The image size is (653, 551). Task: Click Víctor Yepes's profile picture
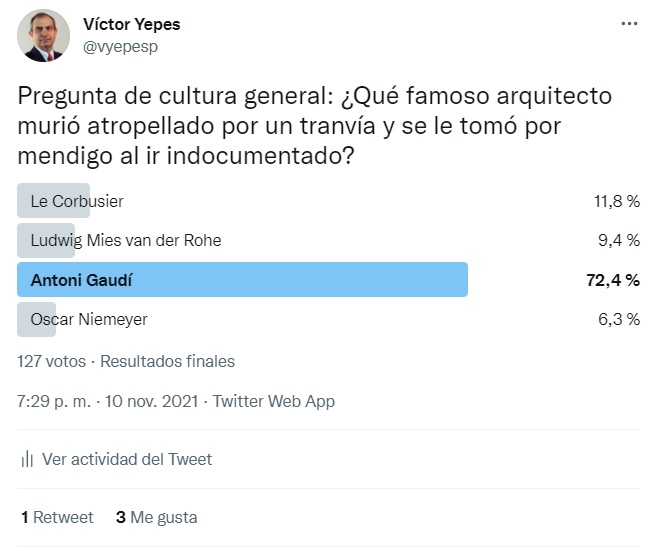[x=44, y=36]
